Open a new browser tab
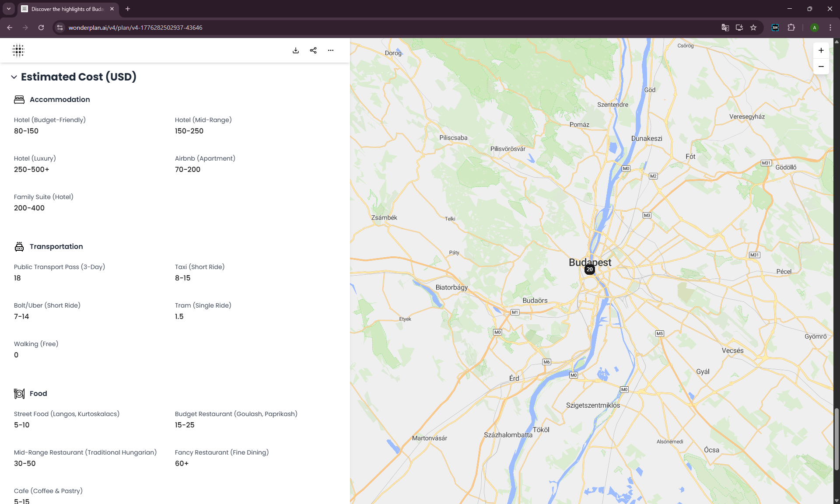840x504 pixels. tap(128, 9)
